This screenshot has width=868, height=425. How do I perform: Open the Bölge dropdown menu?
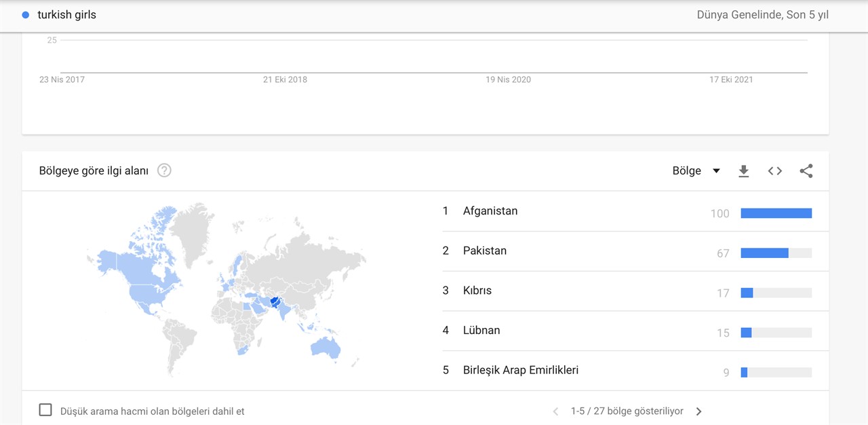click(696, 171)
